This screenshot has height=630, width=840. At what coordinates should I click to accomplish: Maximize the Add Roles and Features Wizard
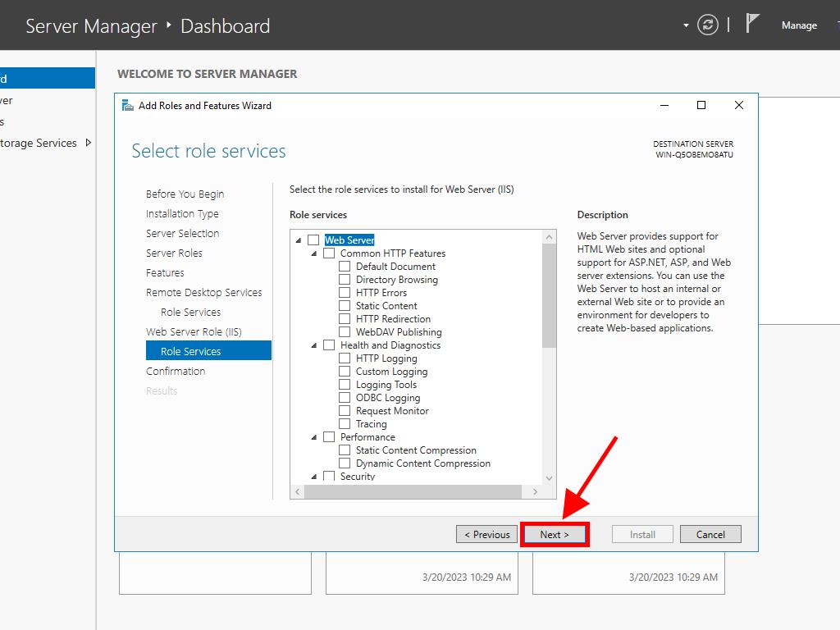tap(701, 105)
